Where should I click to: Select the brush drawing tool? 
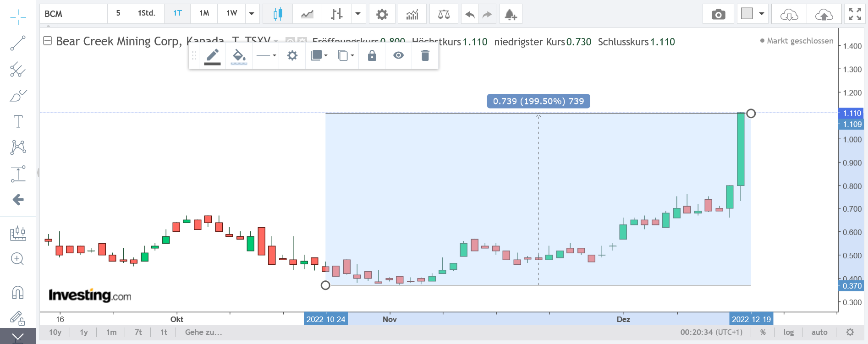coord(18,96)
